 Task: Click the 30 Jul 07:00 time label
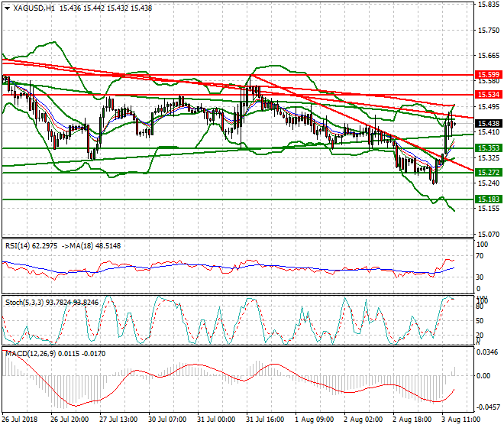pos(167,420)
